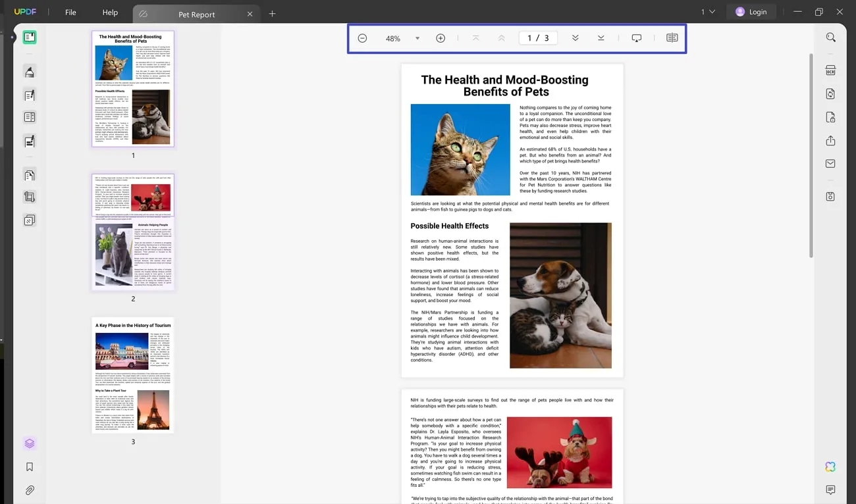Screen dimensions: 856x504
Task: Click the dog and cat photo
Action: (560, 295)
